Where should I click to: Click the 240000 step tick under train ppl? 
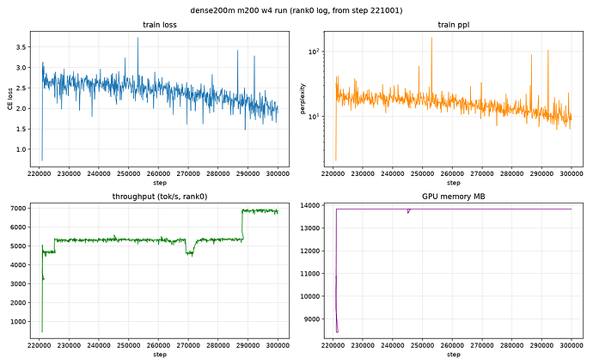(x=393, y=173)
